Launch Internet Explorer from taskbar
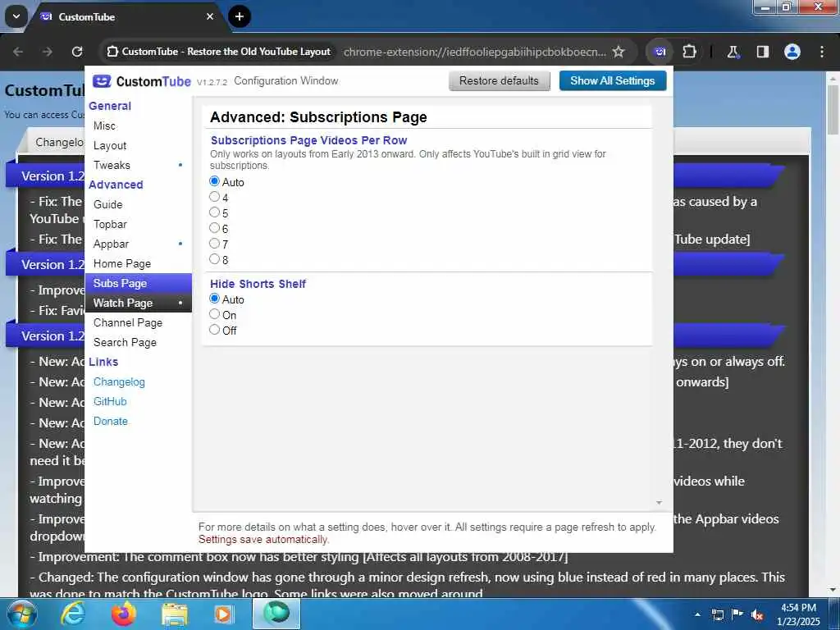The width and height of the screenshot is (840, 630). (x=72, y=614)
